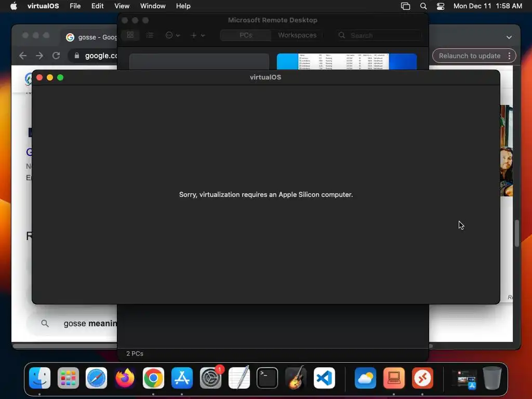The width and height of the screenshot is (532, 399).
Task: Open Safari from the Dock
Action: click(x=96, y=378)
